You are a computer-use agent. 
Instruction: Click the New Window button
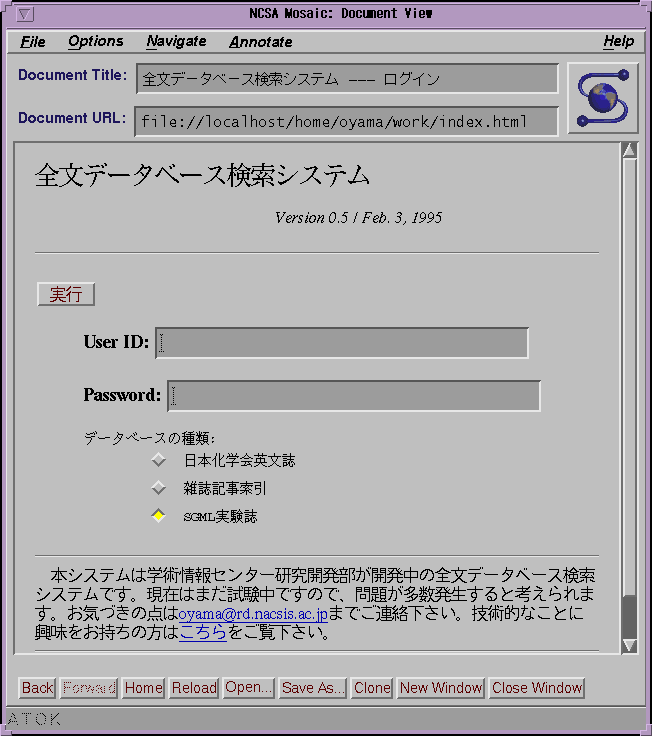(x=440, y=688)
